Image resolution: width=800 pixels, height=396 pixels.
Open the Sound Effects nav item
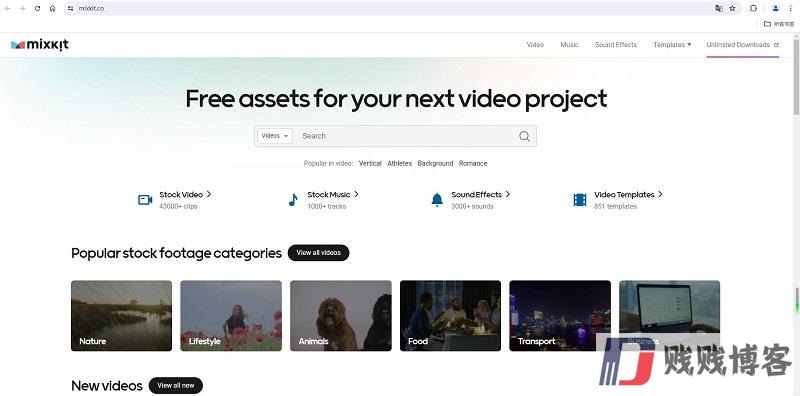pyautogui.click(x=616, y=45)
